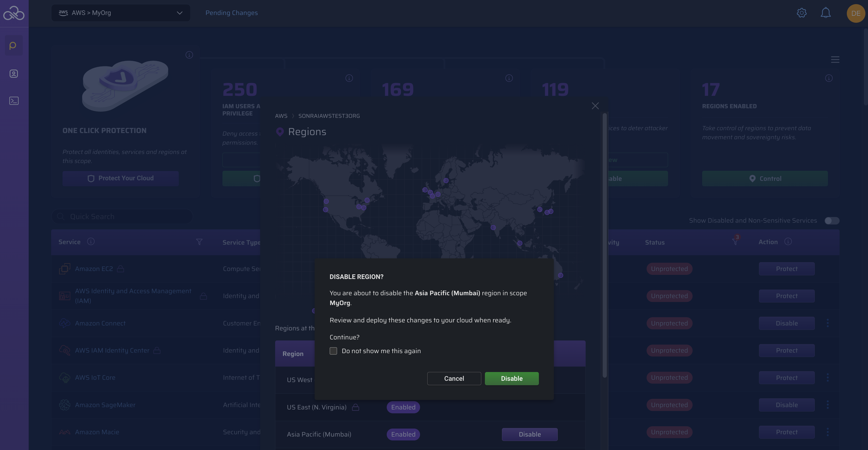
Task: Click the Amazon Connect service icon
Action: pyautogui.click(x=65, y=323)
